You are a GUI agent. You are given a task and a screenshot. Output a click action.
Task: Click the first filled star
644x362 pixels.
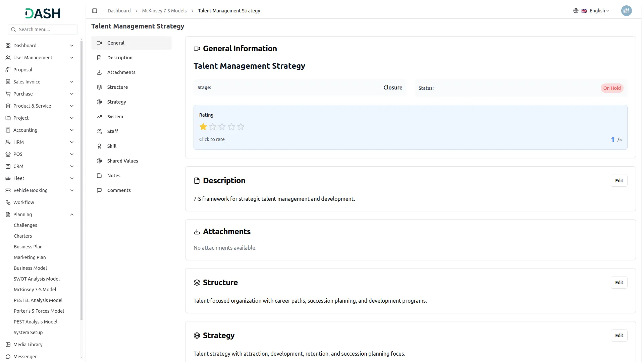tap(203, 127)
